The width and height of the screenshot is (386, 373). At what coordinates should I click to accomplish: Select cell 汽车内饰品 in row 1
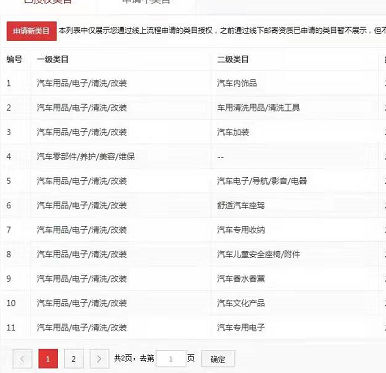[x=237, y=83]
